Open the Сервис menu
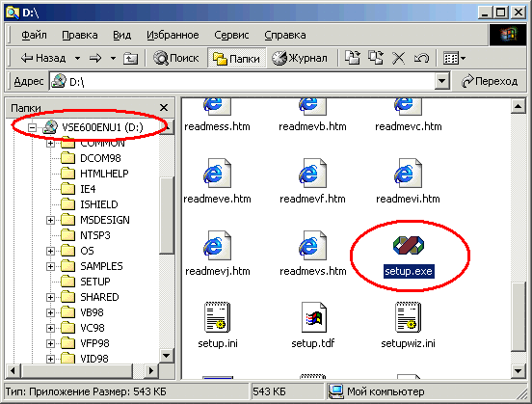The height and width of the screenshot is (404, 532). click(231, 35)
